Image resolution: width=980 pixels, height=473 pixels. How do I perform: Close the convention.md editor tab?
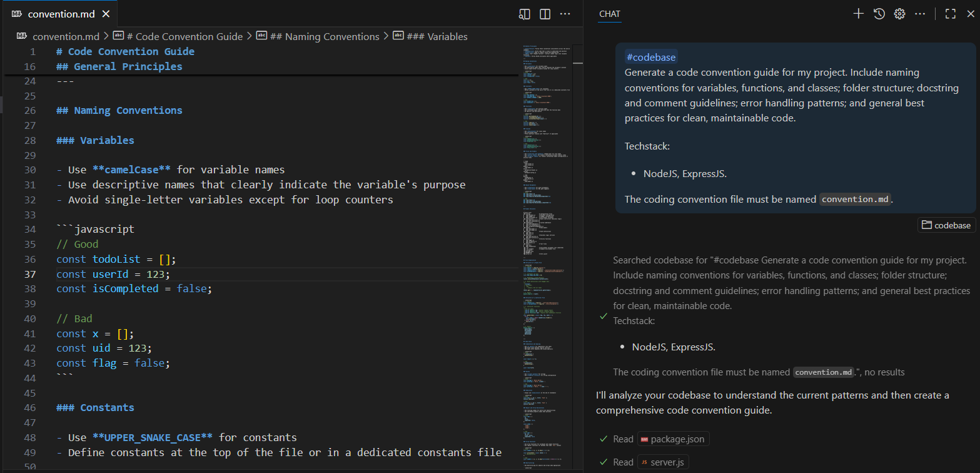pyautogui.click(x=106, y=14)
